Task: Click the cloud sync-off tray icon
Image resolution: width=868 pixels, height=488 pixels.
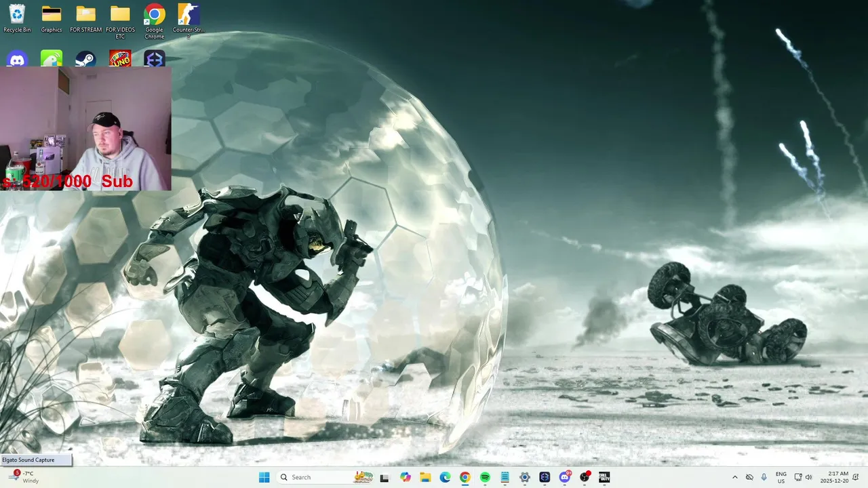Action: point(749,477)
